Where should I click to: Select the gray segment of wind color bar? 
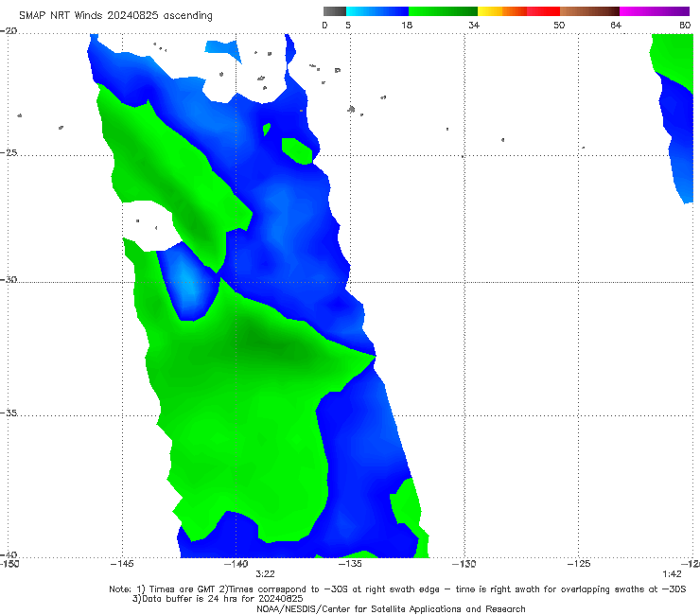pyautogui.click(x=334, y=11)
